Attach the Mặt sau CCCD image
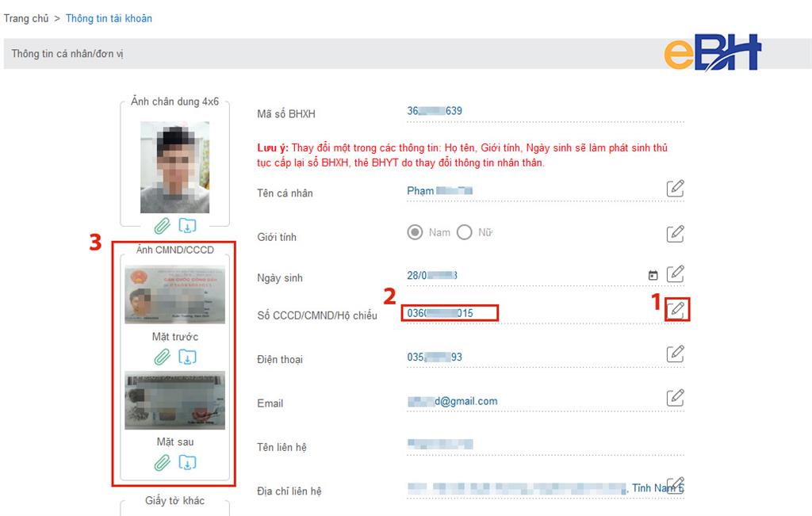 [161, 463]
